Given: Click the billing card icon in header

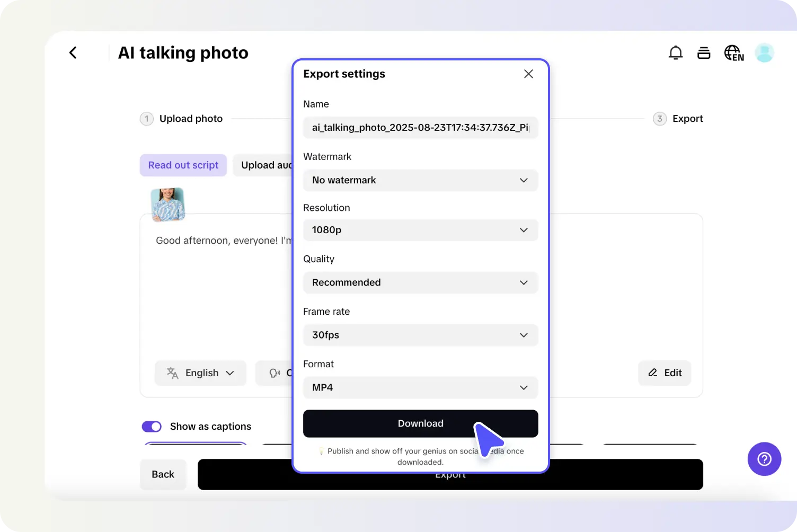Looking at the screenshot, I should pyautogui.click(x=704, y=52).
